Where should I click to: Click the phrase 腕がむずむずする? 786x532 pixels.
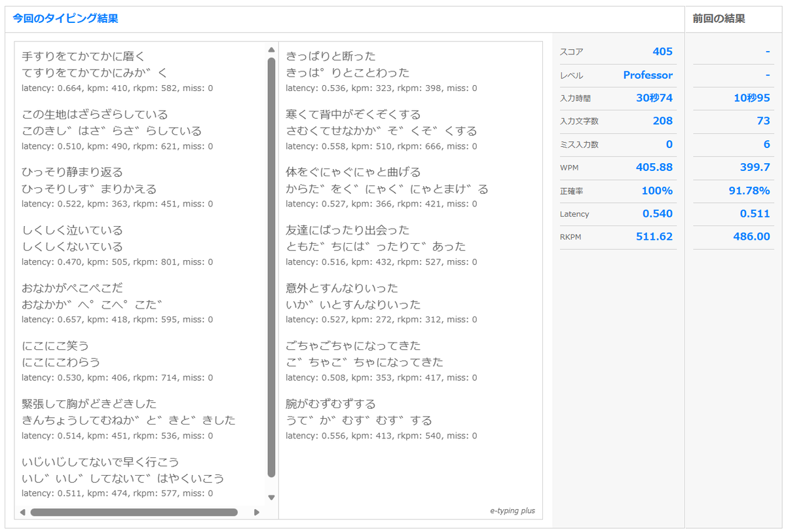tap(331, 404)
